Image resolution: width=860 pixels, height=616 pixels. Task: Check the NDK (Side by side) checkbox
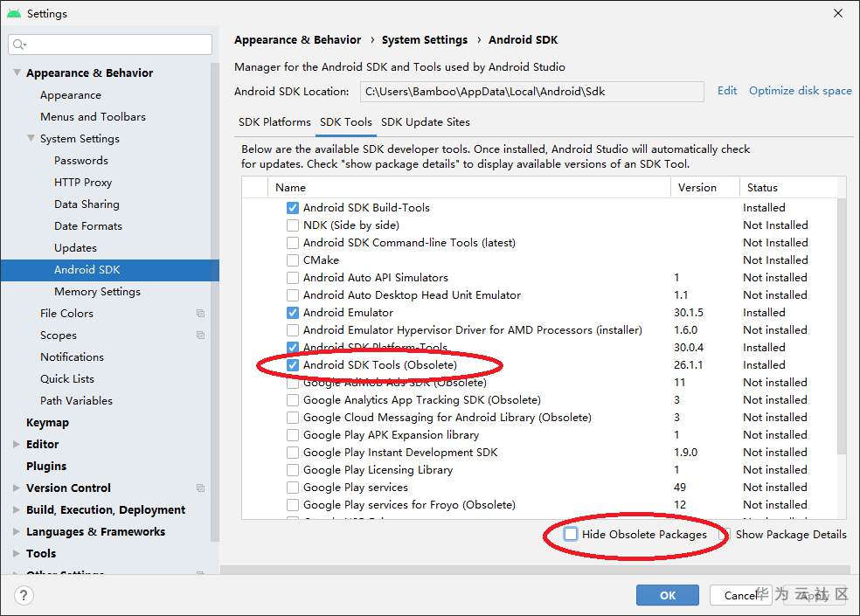point(293,225)
